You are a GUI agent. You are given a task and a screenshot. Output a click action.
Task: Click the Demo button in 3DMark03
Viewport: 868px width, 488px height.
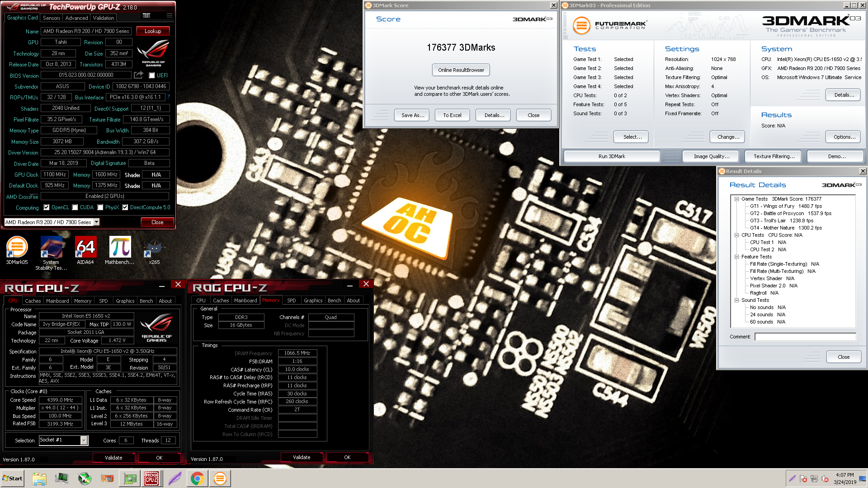point(836,156)
